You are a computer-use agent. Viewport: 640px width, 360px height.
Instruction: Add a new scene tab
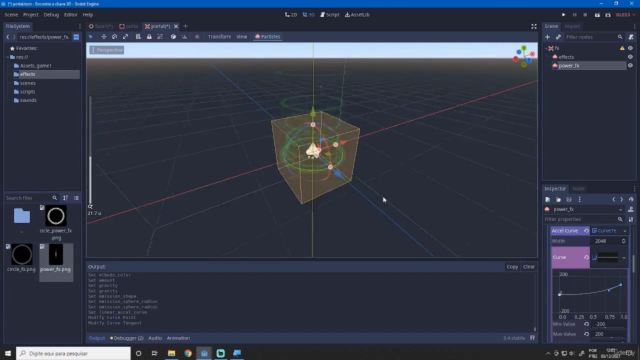[185, 26]
